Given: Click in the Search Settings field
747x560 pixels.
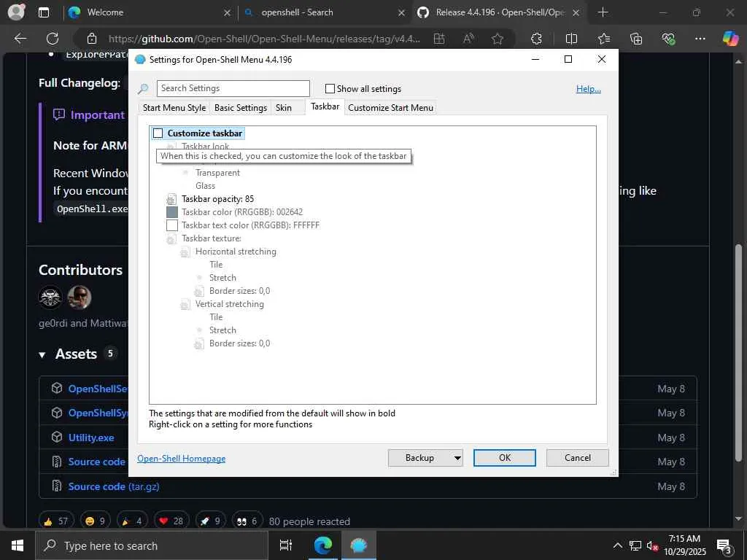Looking at the screenshot, I should pos(233,88).
